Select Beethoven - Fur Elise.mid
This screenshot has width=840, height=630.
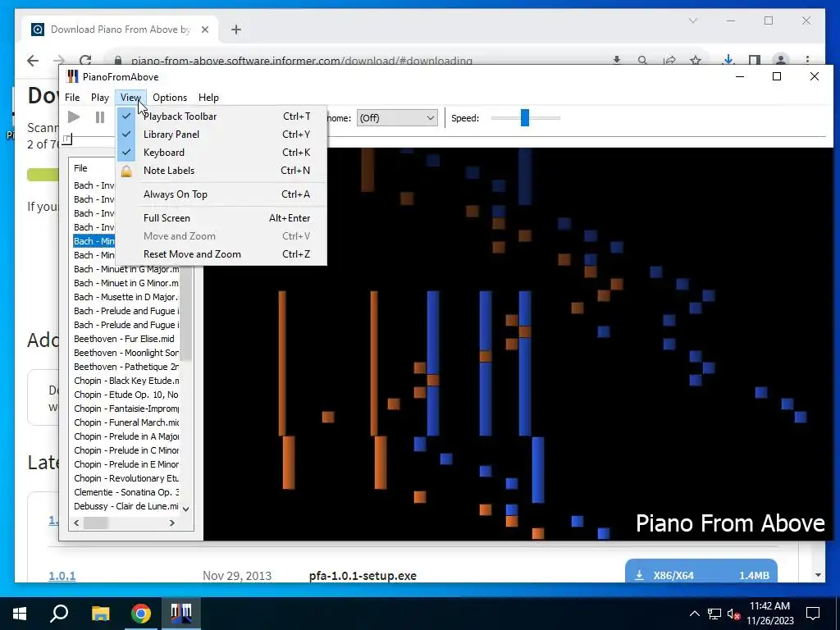[125, 339]
